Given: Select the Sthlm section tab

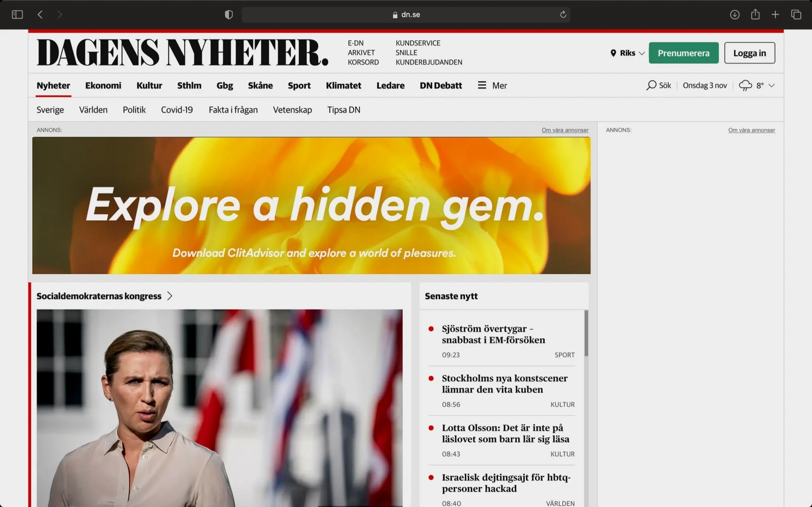Looking at the screenshot, I should [x=189, y=85].
